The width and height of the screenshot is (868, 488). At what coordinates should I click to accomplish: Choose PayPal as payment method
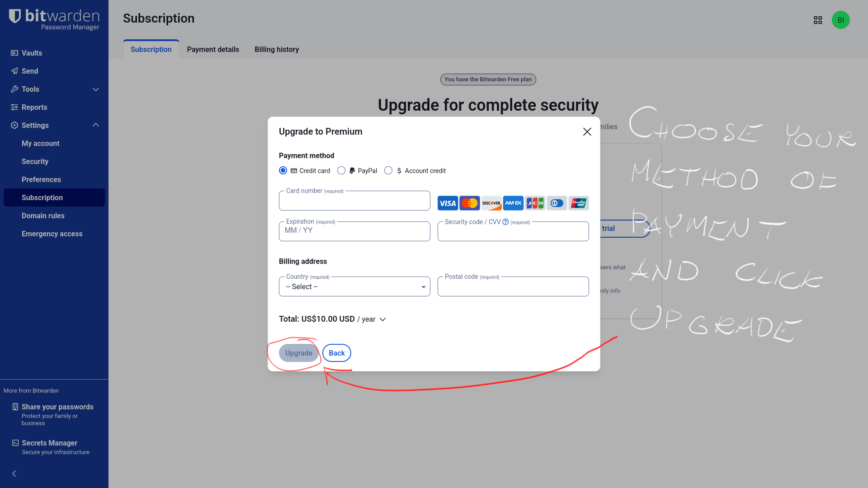[x=341, y=170]
